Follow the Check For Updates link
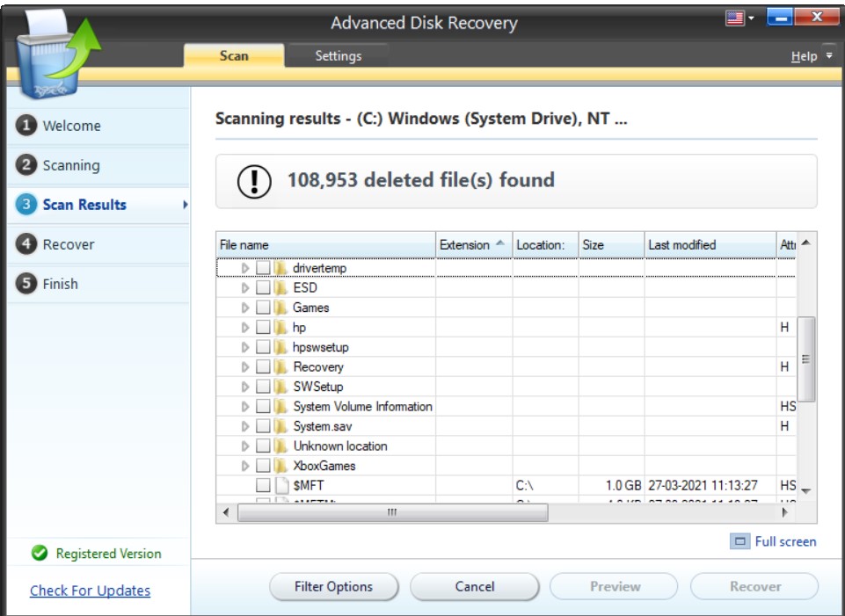Image resolution: width=845 pixels, height=616 pixels. (90, 591)
